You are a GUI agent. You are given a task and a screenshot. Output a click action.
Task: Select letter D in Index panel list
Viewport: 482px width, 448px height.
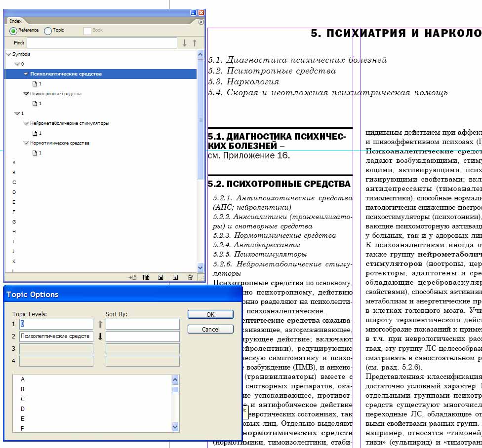14,192
